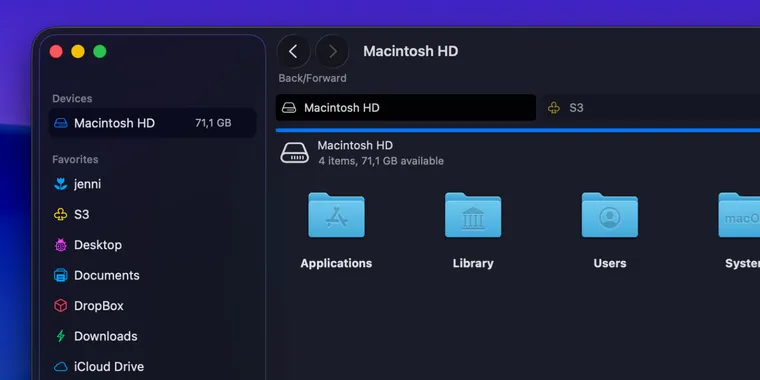This screenshot has height=380, width=760.
Task: Open Documents from the sidebar
Action: tap(152, 275)
